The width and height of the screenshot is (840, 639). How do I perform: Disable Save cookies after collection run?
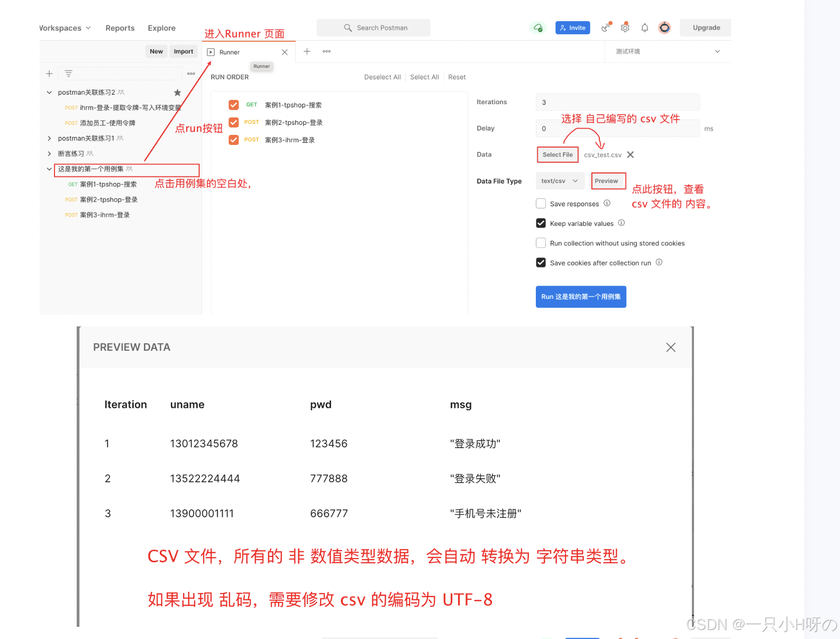(x=541, y=262)
